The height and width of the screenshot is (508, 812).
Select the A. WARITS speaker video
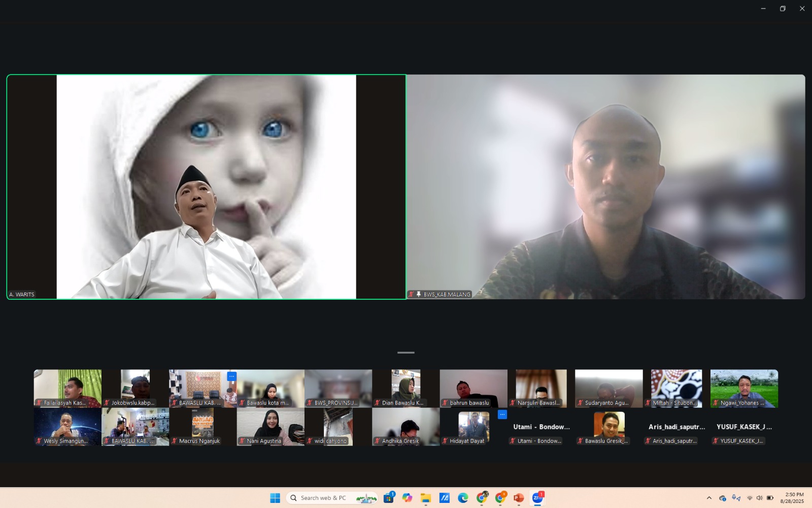click(x=206, y=187)
